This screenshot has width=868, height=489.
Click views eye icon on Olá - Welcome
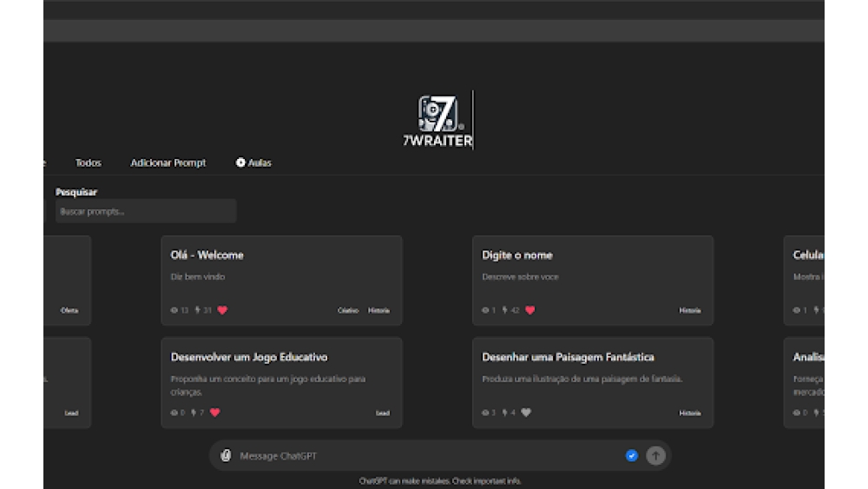coord(174,310)
